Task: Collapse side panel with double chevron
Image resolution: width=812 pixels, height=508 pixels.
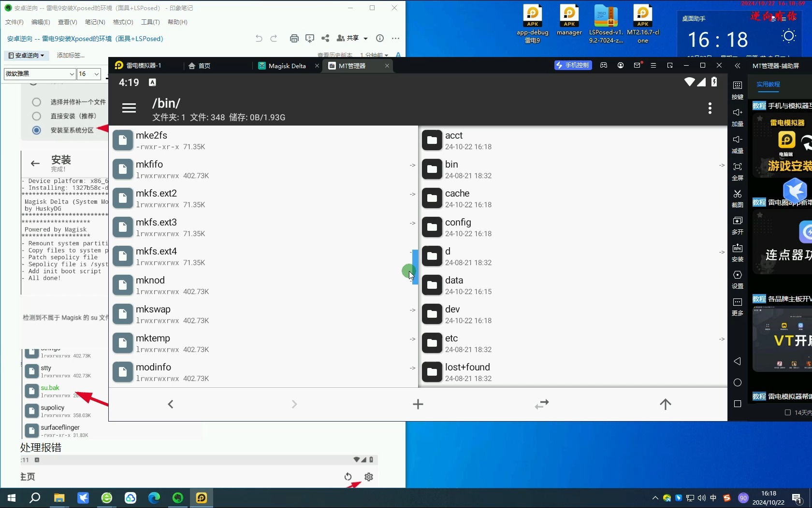Action: 737,66
